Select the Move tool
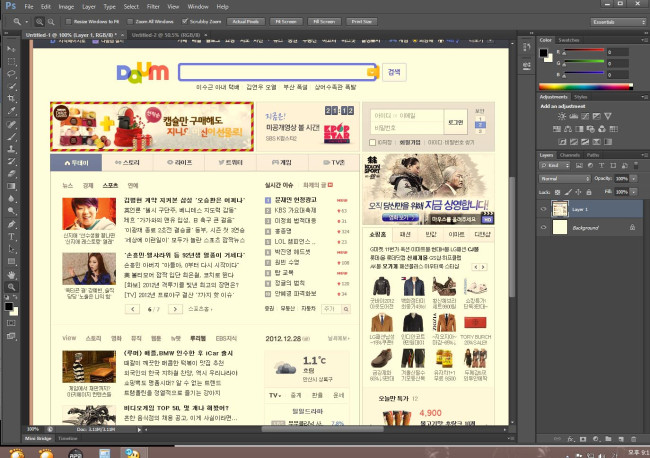The width and height of the screenshot is (650, 458). coord(11,47)
